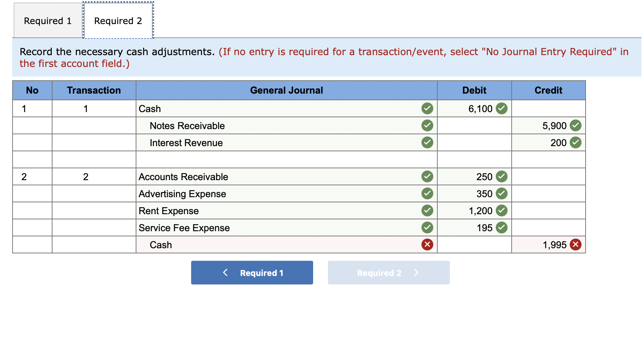
Task: Click green checkmark beside Interest Revenue account
Action: 427,142
